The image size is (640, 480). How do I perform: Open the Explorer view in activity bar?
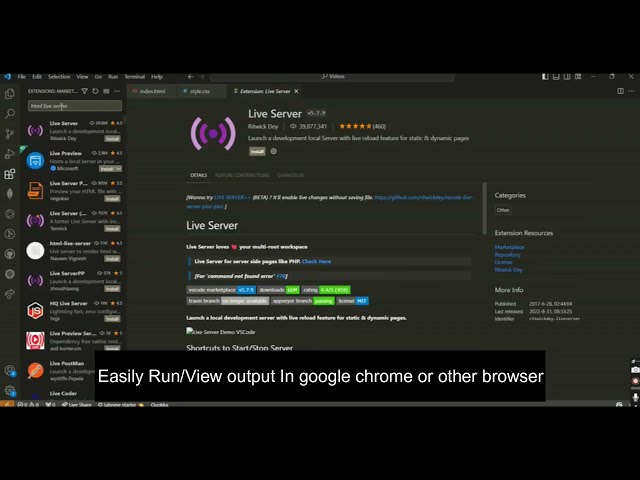click(x=9, y=94)
